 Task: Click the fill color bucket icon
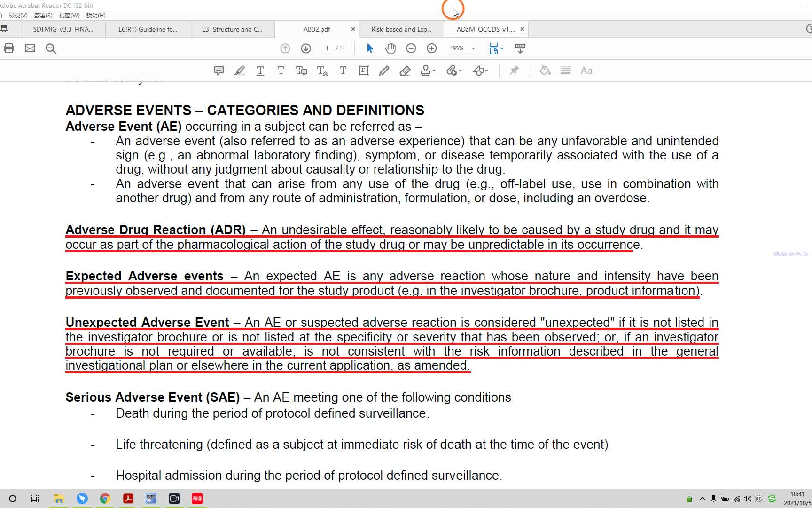tap(545, 71)
